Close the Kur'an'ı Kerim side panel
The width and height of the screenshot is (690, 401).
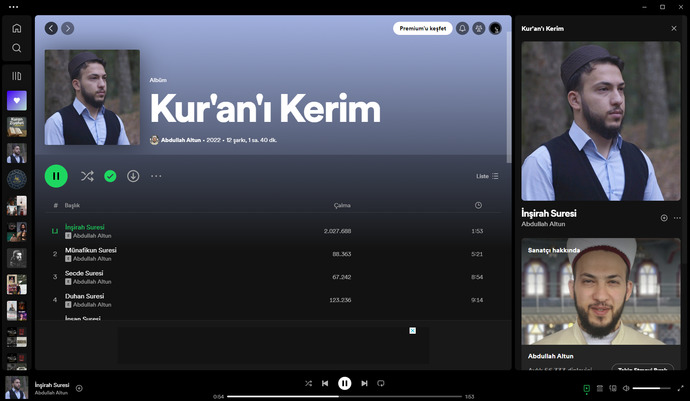click(674, 29)
